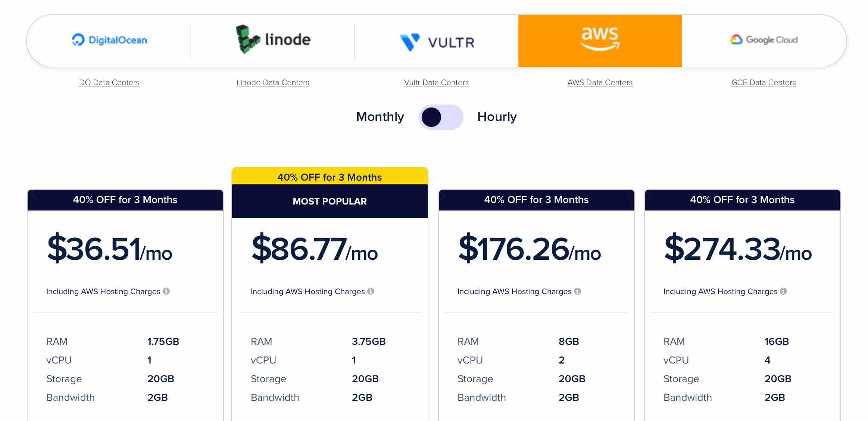This screenshot has height=421, width=868.
Task: Click the Most Popular plan header
Action: tap(330, 201)
